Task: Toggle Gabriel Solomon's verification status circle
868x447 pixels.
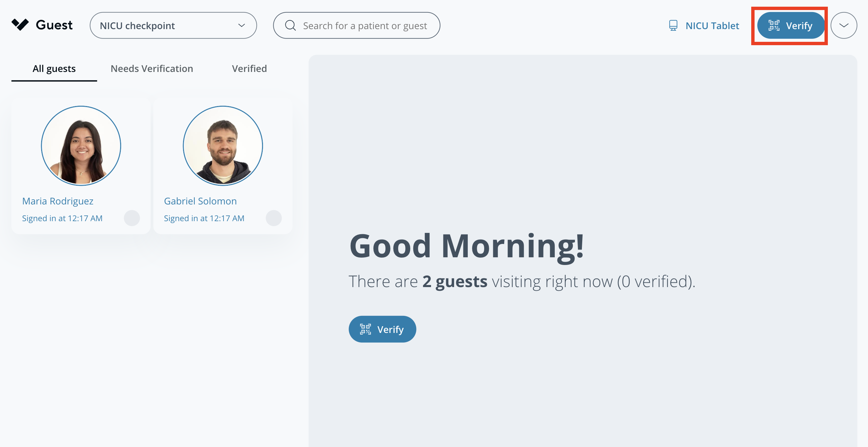Action: [274, 218]
